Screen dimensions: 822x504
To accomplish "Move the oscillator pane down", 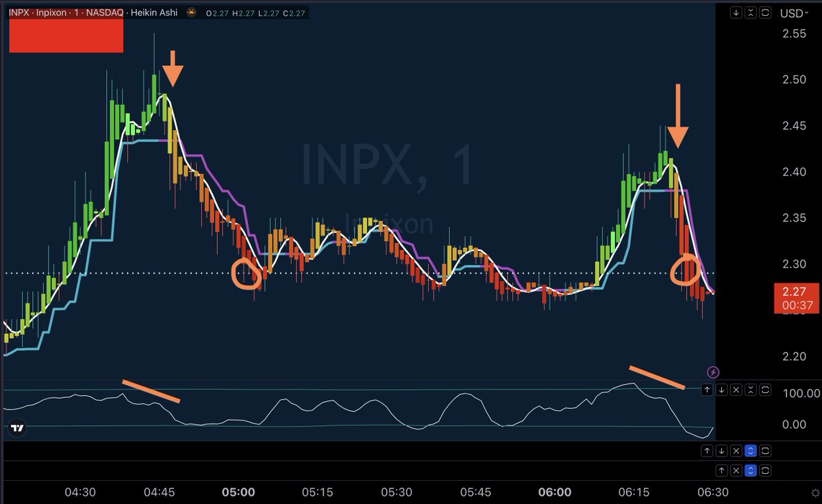I will [721, 390].
